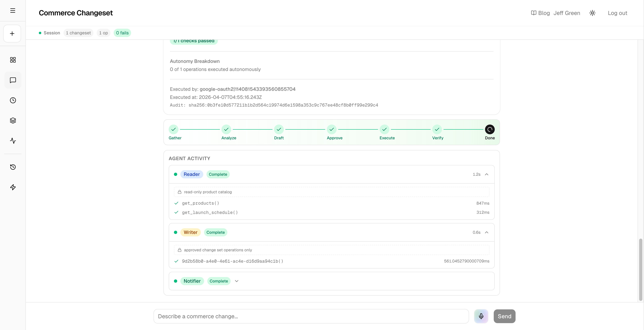Select the chat bubble icon in sidebar
This screenshot has height=330, width=644.
tap(13, 80)
